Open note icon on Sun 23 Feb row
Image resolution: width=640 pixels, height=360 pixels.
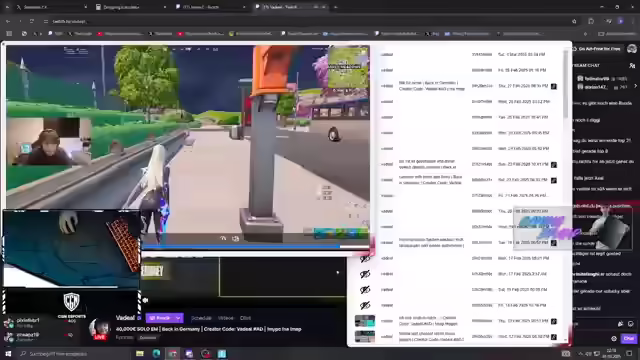coord(553,164)
